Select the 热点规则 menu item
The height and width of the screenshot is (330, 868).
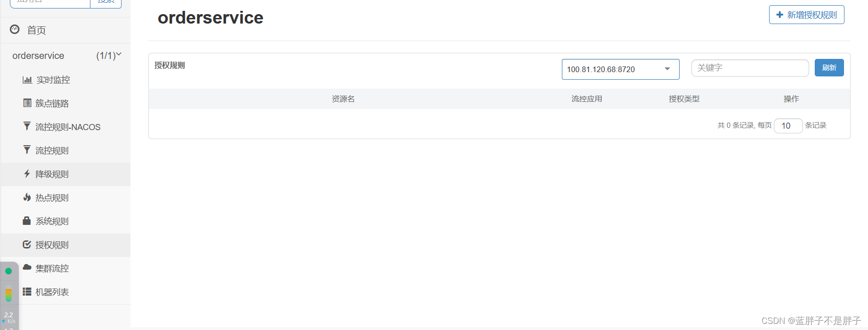click(65, 198)
